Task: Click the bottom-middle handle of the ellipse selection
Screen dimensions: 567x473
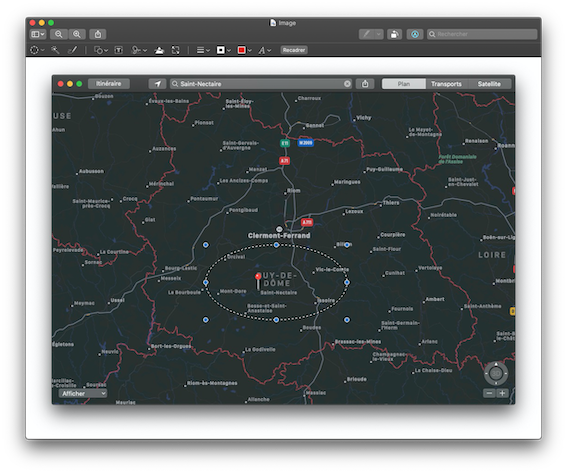Action: (276, 320)
